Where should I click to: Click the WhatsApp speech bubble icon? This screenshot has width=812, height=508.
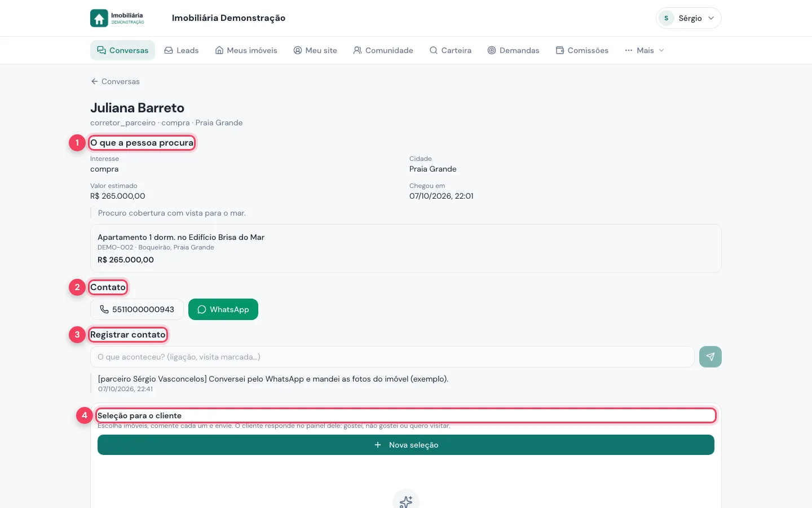click(202, 309)
